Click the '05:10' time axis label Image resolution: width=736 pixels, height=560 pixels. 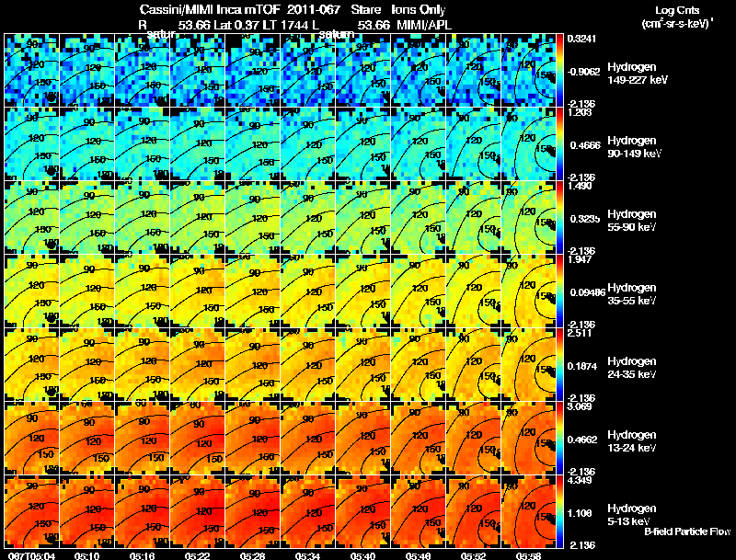[86, 555]
